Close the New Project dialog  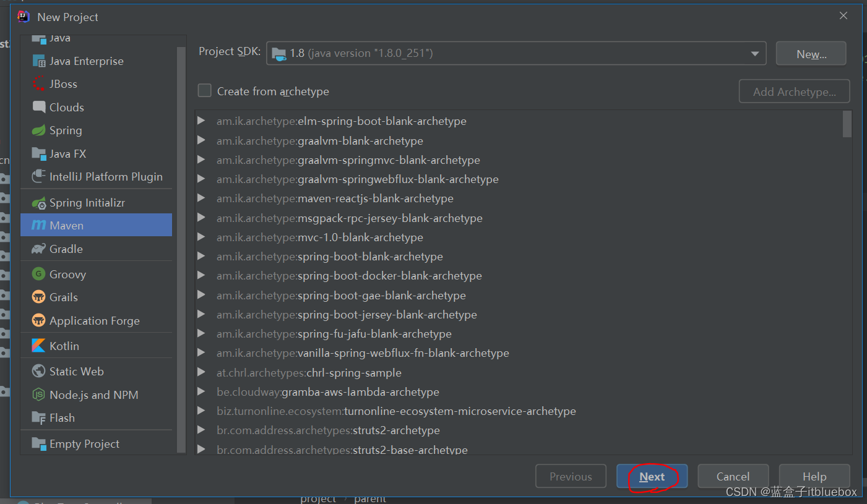[x=843, y=16]
